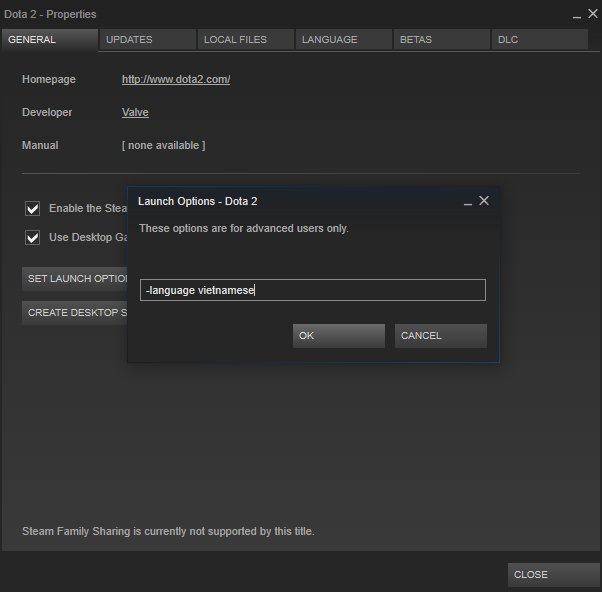Open the UPDATES tab
This screenshot has width=602, height=592.
[148, 40]
